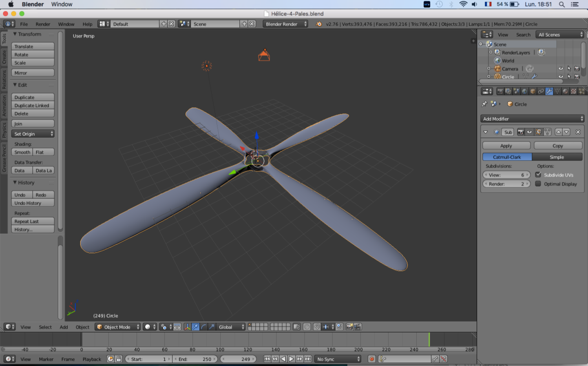
Task: Open the Material sphere properties tab
Action: click(x=565, y=91)
